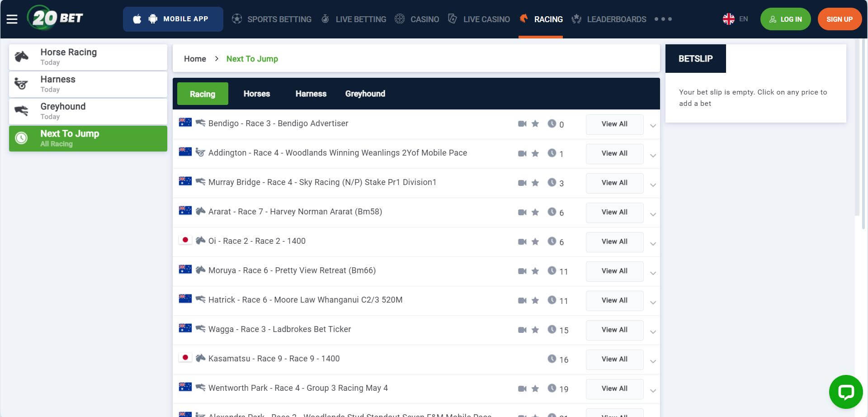Select the Horses tab
Viewport: 868px width, 417px height.
[256, 94]
